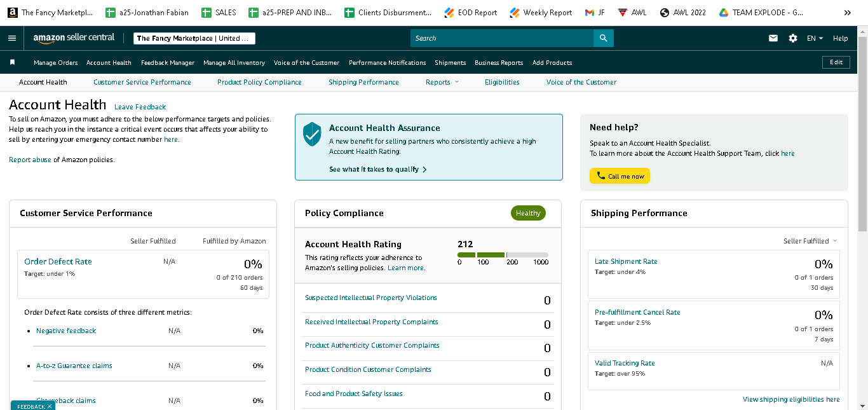868x410 pixels.
Task: Open the TEAM EXPLODE Drive bookmark
Action: click(x=761, y=13)
